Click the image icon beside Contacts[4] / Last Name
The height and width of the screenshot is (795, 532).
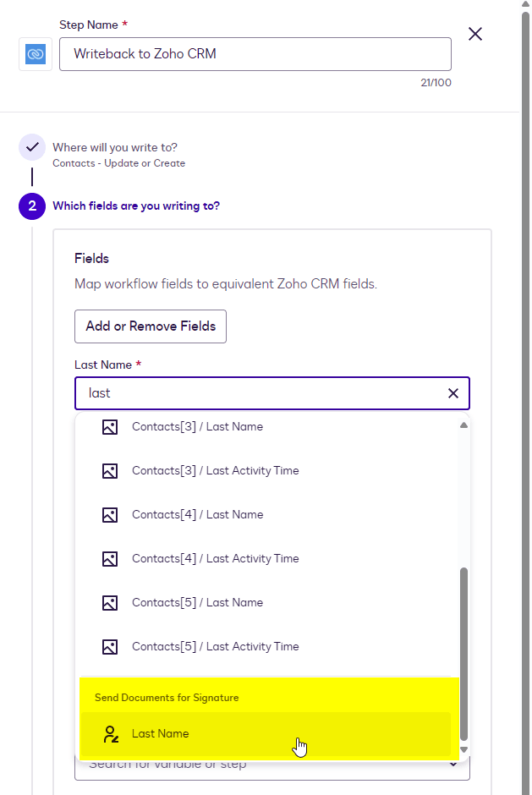[109, 515]
